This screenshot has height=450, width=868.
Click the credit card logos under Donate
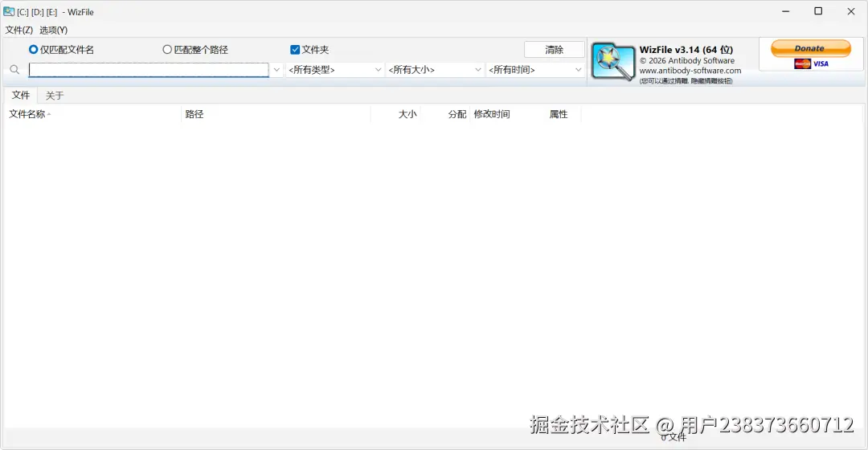[x=811, y=63]
